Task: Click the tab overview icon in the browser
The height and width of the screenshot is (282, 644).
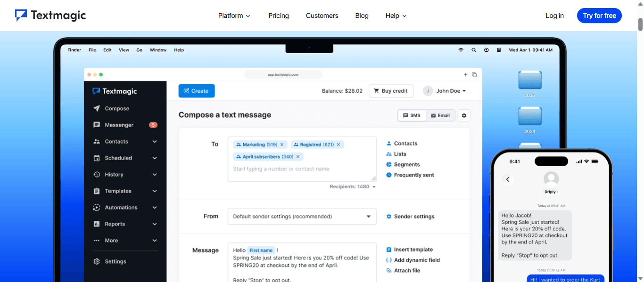Action: [x=474, y=74]
